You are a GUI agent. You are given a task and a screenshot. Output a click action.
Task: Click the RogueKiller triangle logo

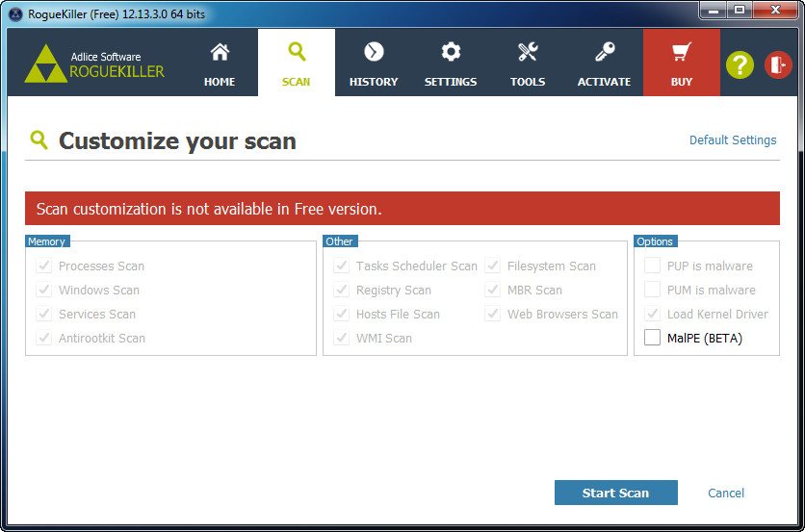(45, 63)
